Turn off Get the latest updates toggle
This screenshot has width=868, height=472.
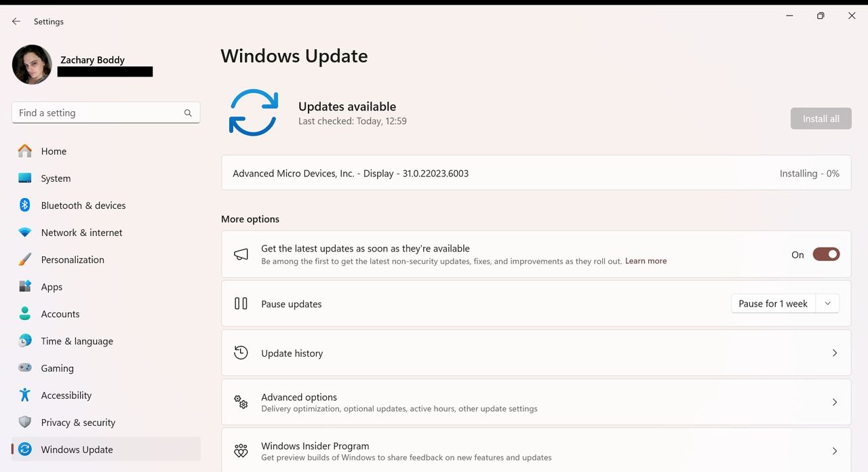coord(826,254)
